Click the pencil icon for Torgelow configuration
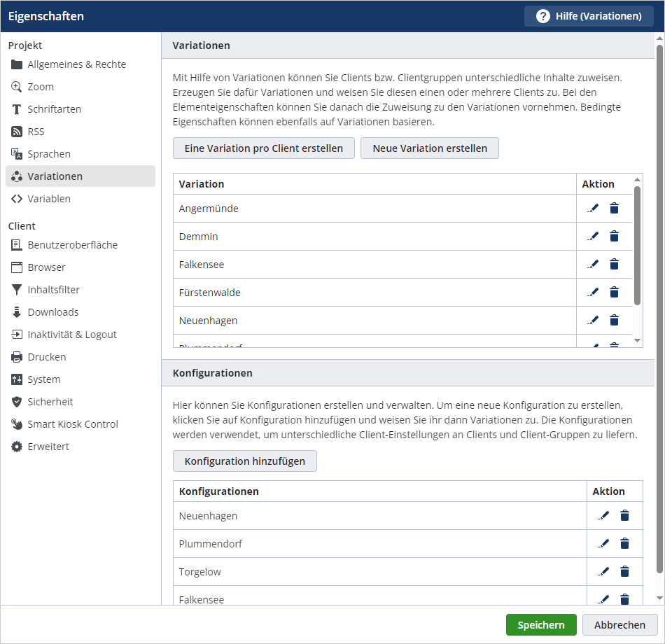This screenshot has width=665, height=644. click(x=603, y=571)
